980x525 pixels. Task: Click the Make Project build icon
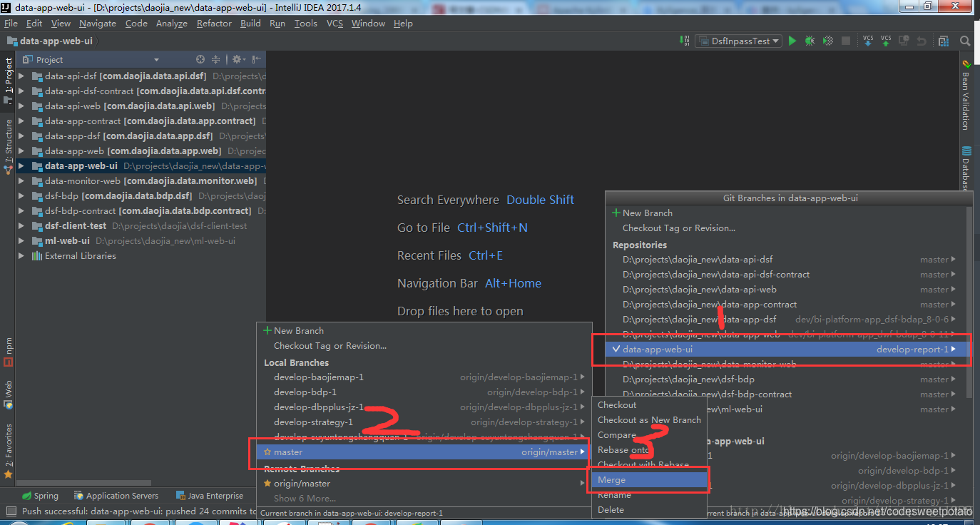point(685,41)
